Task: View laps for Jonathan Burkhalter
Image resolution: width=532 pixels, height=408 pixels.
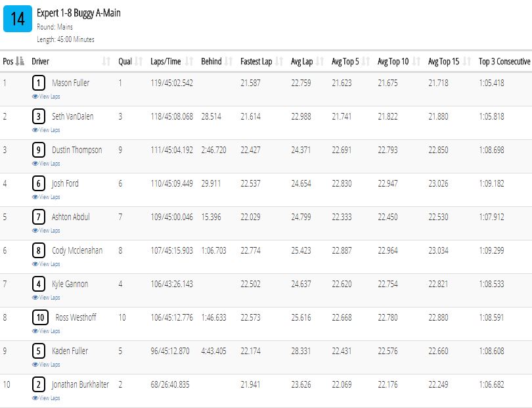Action: pos(46,398)
